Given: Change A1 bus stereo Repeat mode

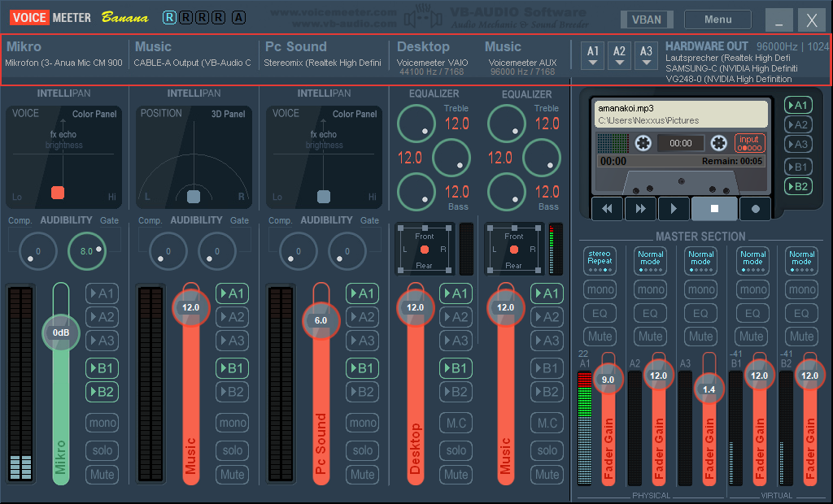Looking at the screenshot, I should tap(600, 260).
